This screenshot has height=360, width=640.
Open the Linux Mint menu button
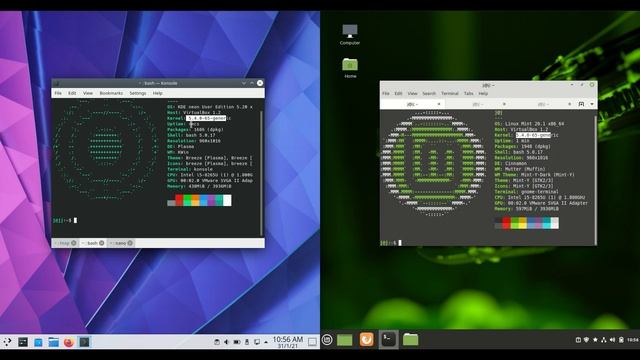point(327,340)
